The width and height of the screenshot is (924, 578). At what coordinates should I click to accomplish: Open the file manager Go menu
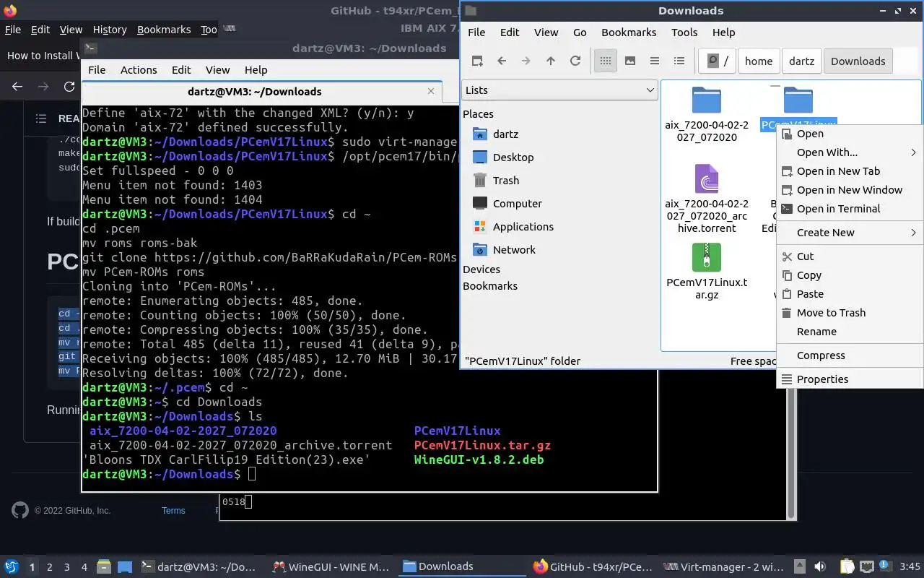coord(580,33)
